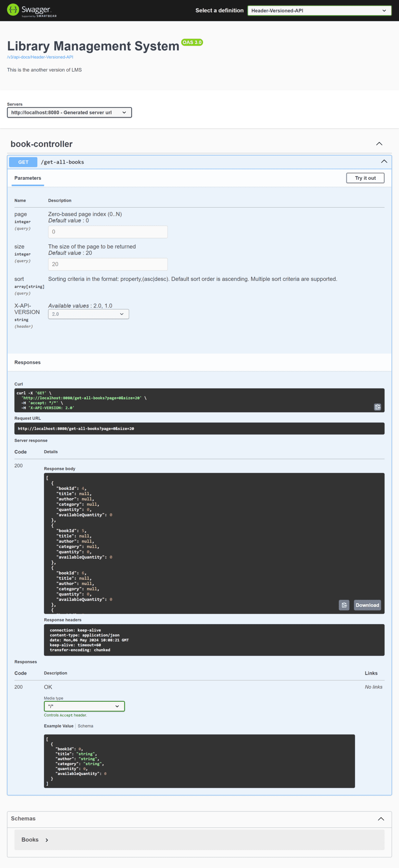Select the Parameters tab
Screen dimensions: 399x868
[x=28, y=178]
